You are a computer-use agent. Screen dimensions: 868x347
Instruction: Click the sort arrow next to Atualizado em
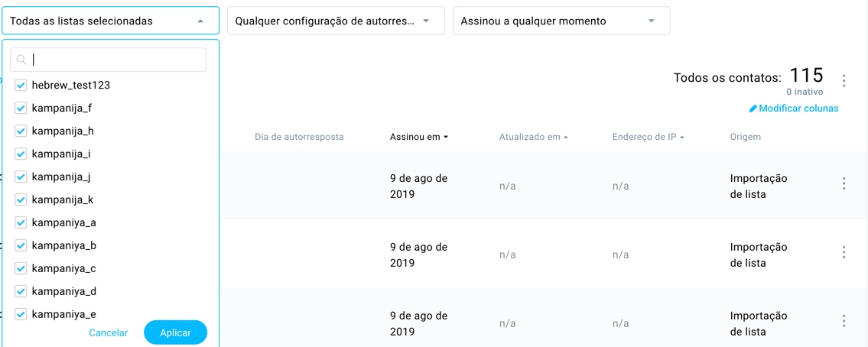point(566,138)
